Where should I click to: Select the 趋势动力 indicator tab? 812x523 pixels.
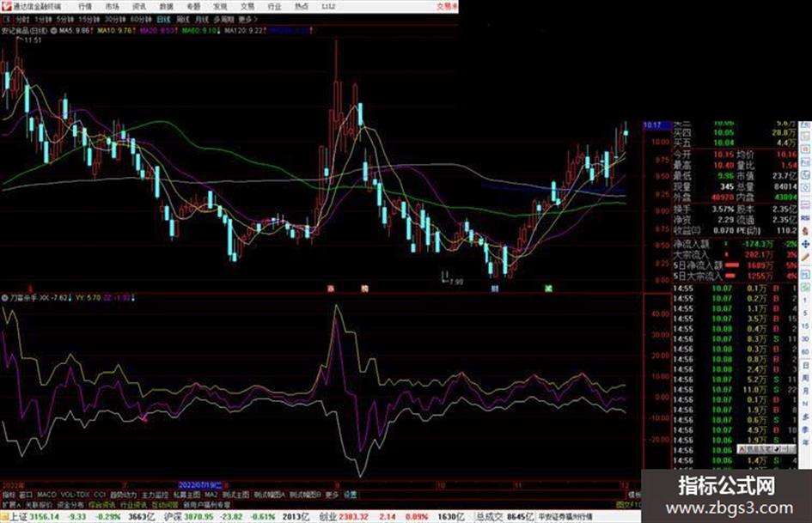[x=124, y=495]
